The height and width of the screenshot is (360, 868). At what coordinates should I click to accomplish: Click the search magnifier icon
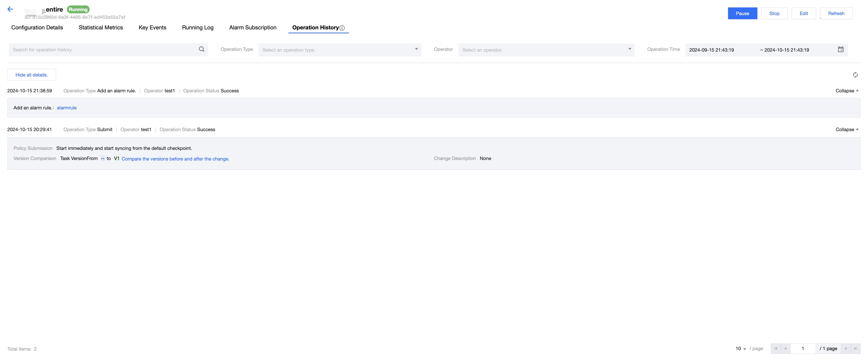pyautogui.click(x=201, y=49)
